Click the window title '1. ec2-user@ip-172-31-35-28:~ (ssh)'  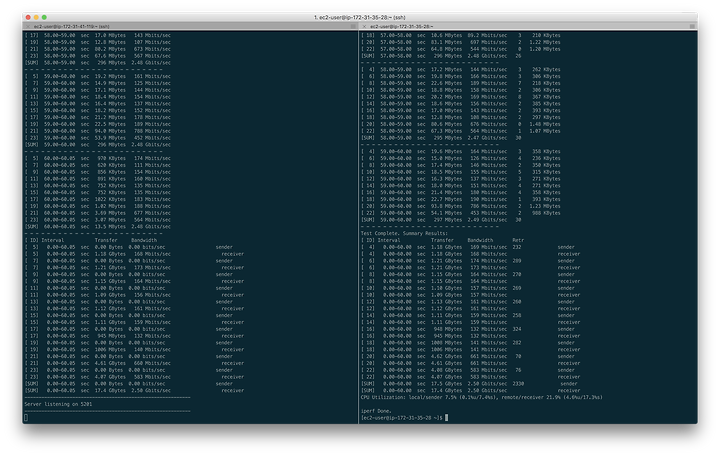click(360, 17)
